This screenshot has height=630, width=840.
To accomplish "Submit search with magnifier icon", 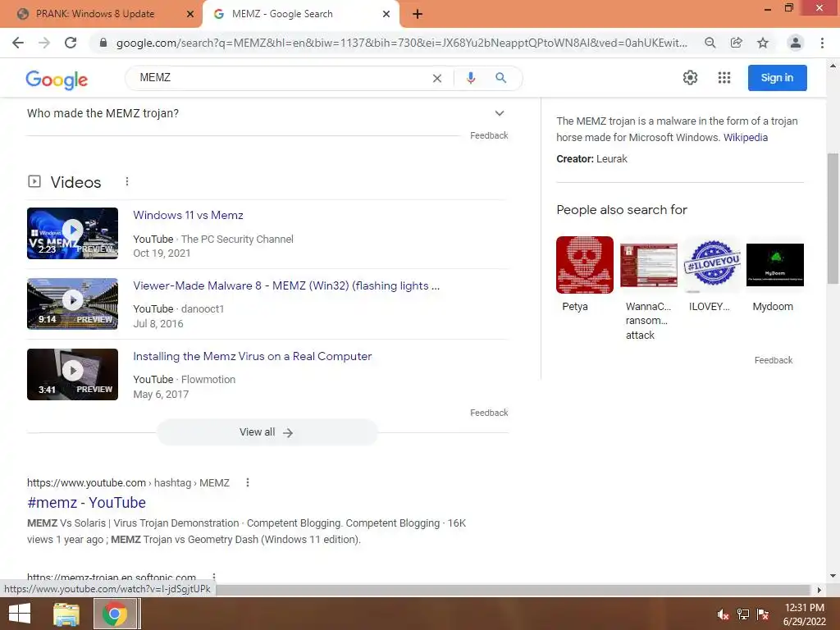I will tap(501, 78).
